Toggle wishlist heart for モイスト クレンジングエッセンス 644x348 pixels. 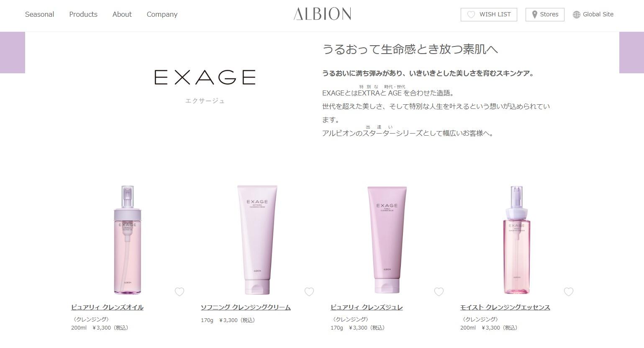click(x=569, y=292)
